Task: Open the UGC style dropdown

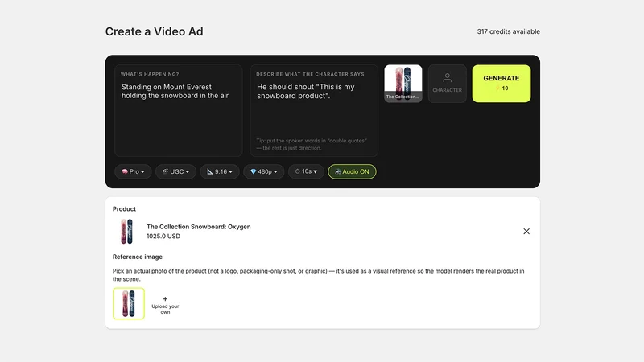Action: click(175, 171)
